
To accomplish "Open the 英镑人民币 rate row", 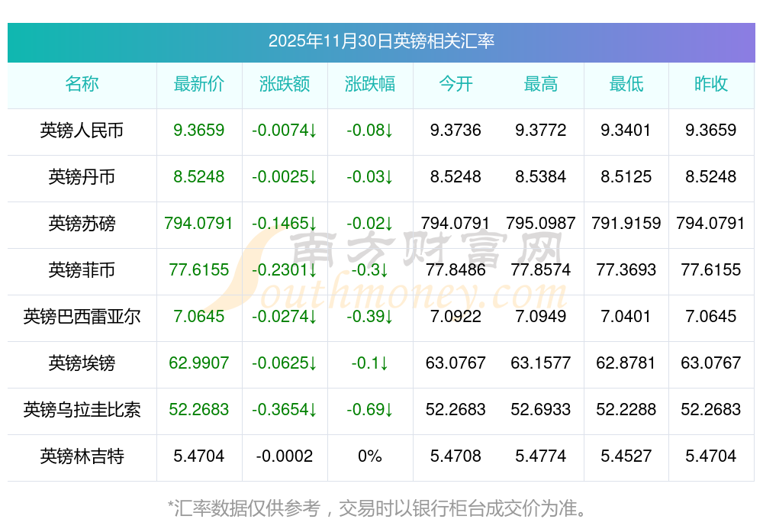I will tap(82, 131).
